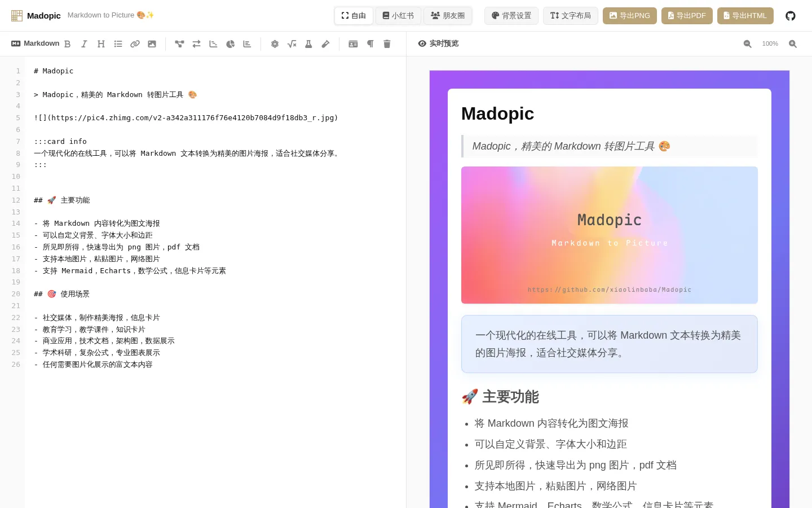The width and height of the screenshot is (812, 508).
Task: Click the editor line '任何需要图片化展示的富文本内容'
Action: coord(94,365)
